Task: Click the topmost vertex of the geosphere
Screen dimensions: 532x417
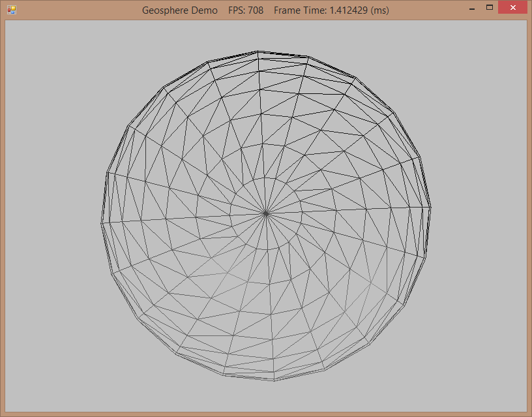Action: [259, 51]
